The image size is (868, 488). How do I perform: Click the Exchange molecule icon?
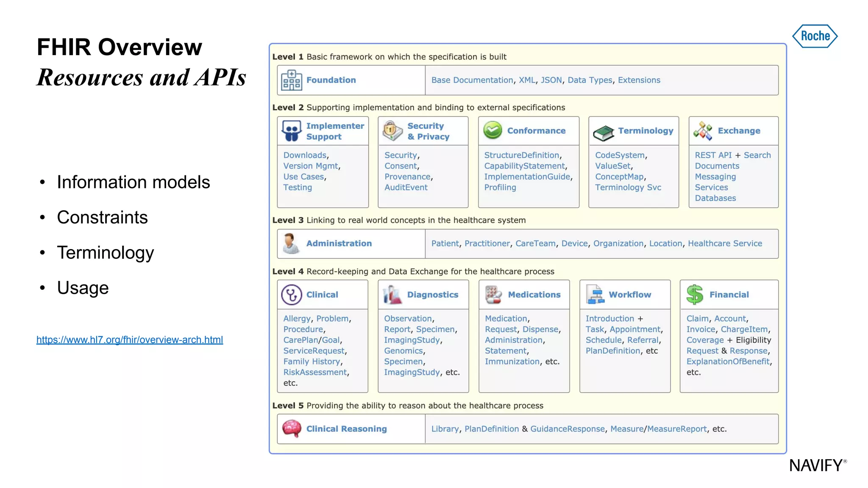click(703, 131)
